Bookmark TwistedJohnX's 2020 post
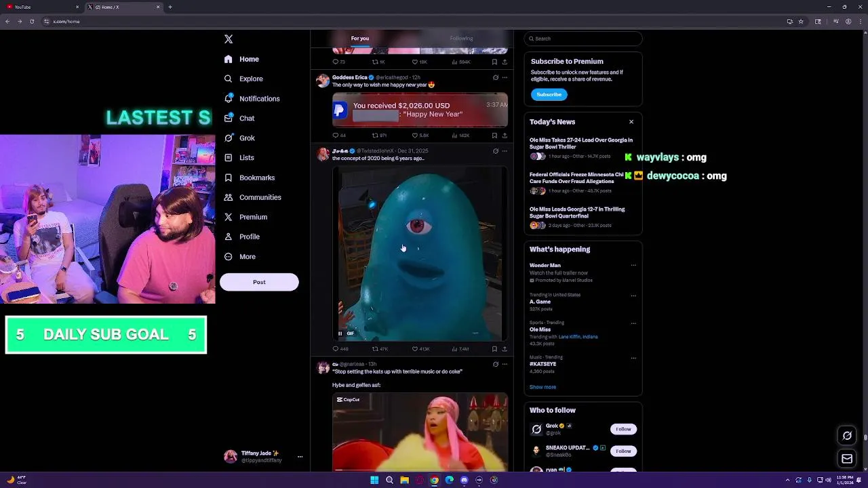The image size is (868, 488). pyautogui.click(x=494, y=349)
